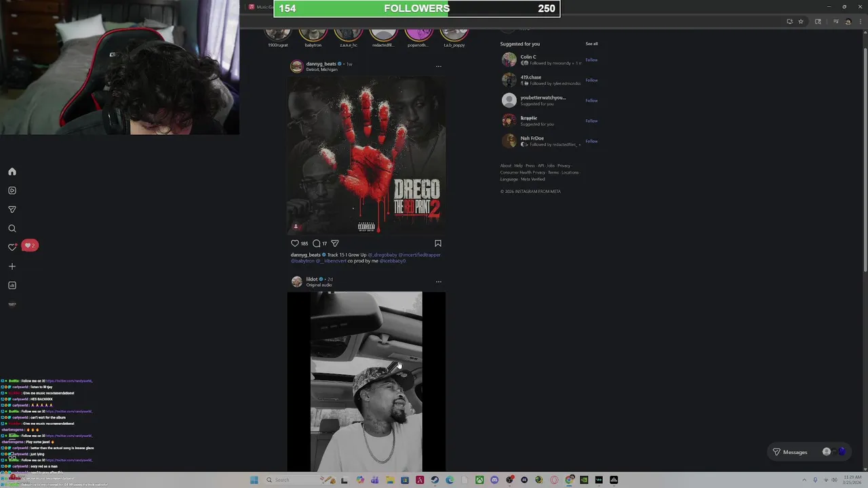Open the browser profile avatar
This screenshot has width=868, height=488.
(848, 22)
